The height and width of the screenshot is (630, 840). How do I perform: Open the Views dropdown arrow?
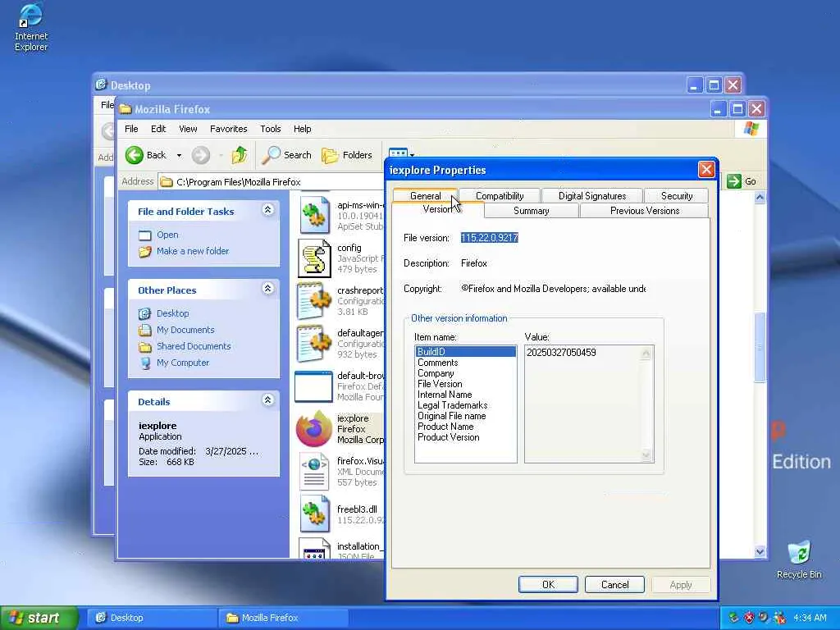point(412,155)
